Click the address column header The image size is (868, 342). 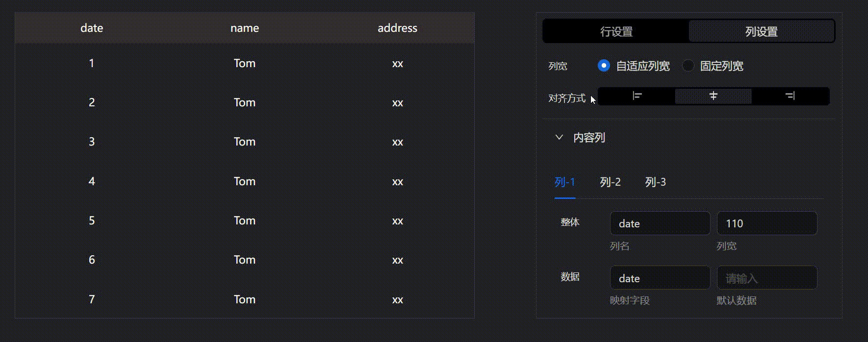pos(397,28)
